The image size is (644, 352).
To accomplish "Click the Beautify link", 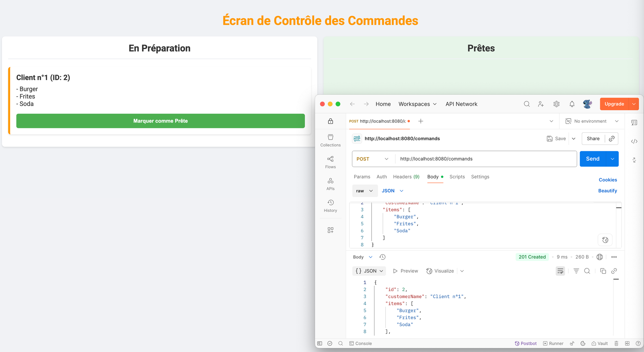I will [607, 191].
